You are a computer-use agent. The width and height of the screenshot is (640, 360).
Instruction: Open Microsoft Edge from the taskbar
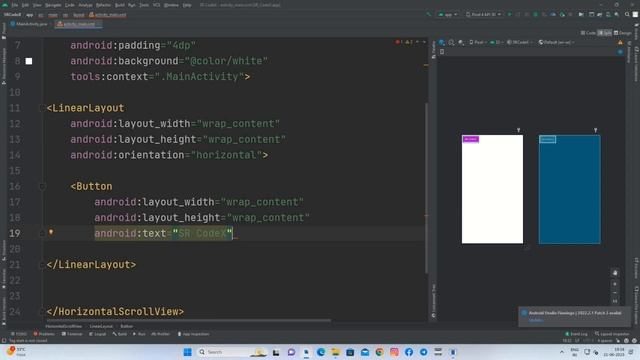(321, 352)
